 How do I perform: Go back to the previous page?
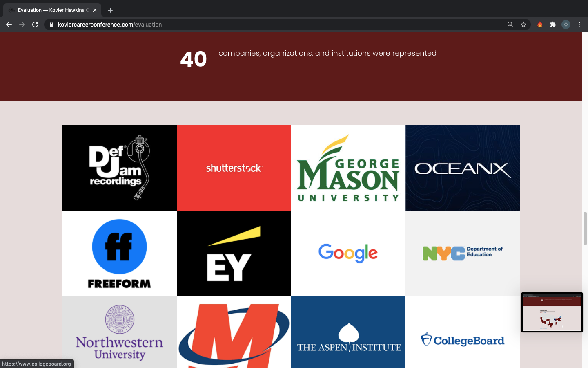click(9, 25)
